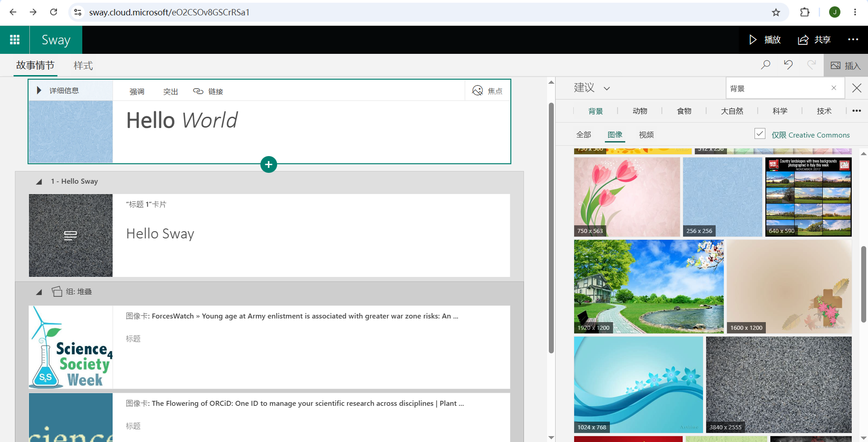Viewport: 868px width, 442px height.
Task: Select the 背景 category suggestion
Action: click(x=595, y=111)
